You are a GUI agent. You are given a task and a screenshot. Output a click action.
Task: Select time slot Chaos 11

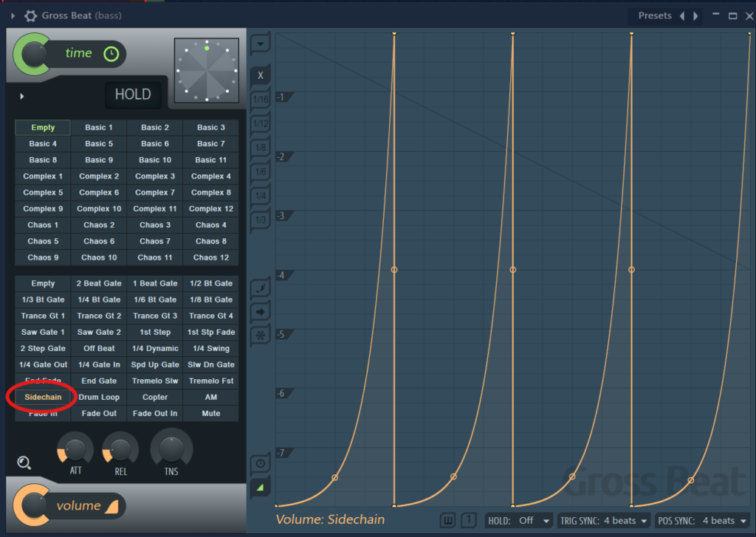[155, 257]
